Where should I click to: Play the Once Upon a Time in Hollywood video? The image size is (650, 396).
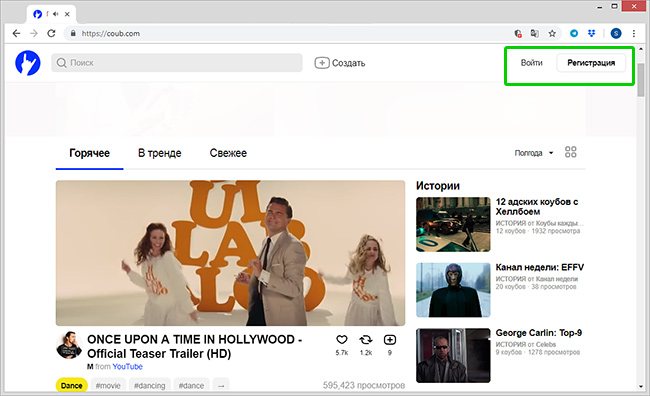tap(230, 253)
